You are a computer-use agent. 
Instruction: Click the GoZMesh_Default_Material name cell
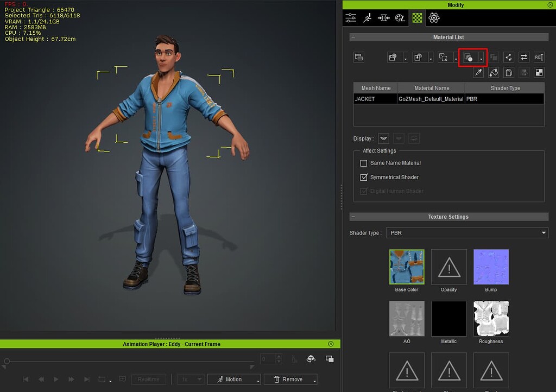point(431,99)
